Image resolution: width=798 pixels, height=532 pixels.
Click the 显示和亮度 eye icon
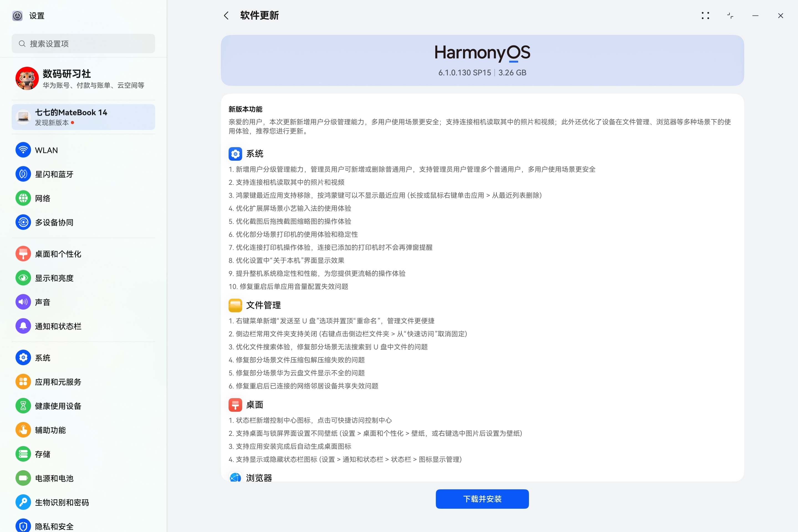[x=23, y=278]
